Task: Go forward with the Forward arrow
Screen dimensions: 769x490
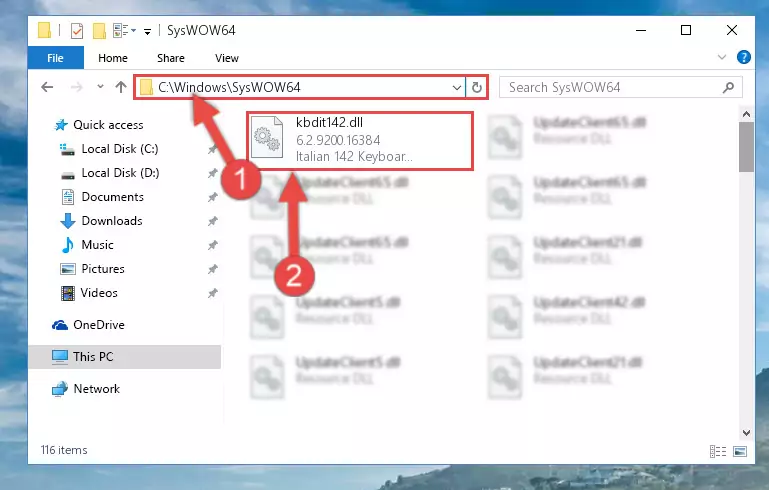Action: tap(77, 87)
